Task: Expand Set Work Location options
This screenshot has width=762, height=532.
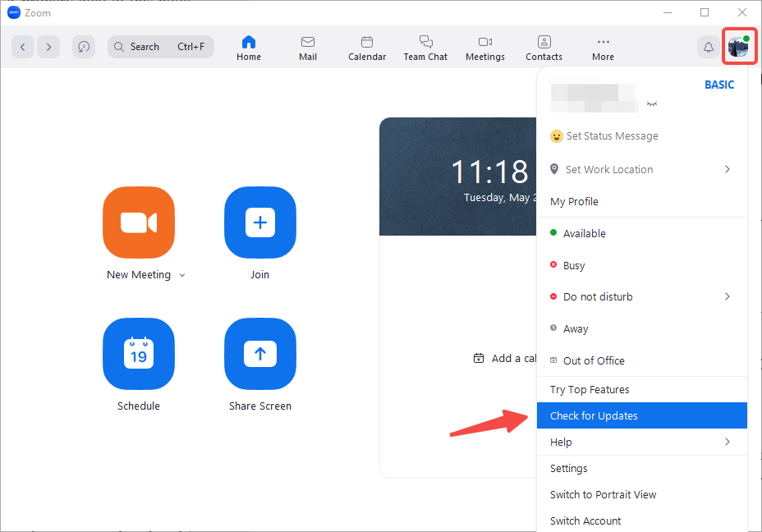Action: 728,169
